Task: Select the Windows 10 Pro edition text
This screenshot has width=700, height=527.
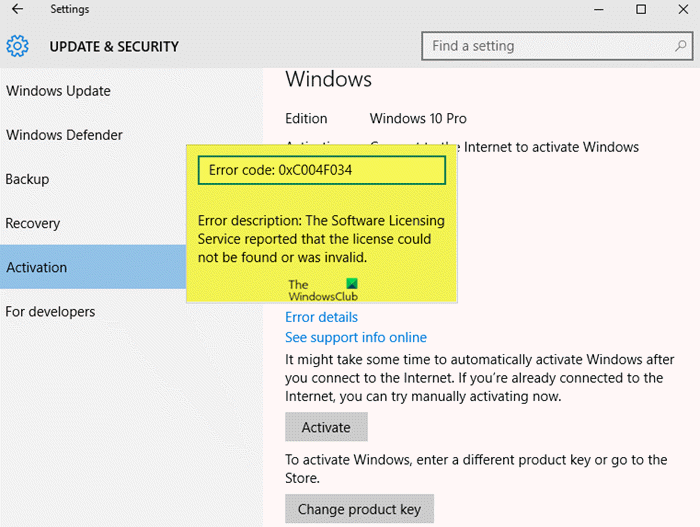Action: coord(418,118)
